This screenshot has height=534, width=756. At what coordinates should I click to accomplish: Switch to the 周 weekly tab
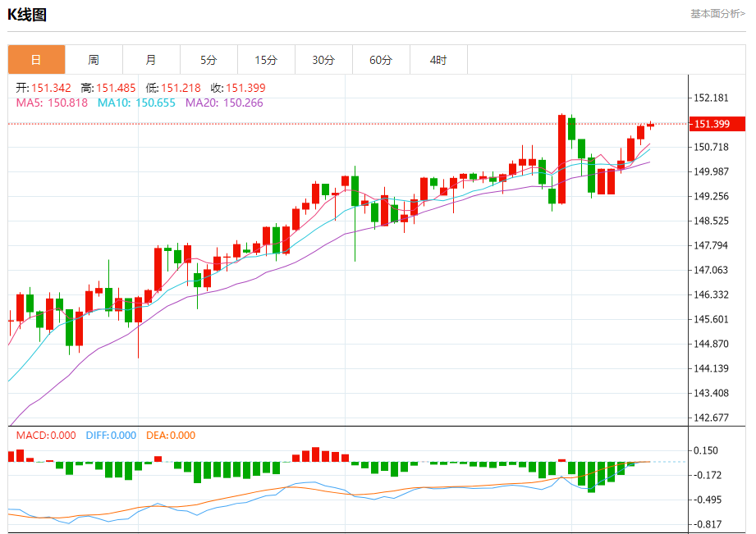(x=94, y=60)
